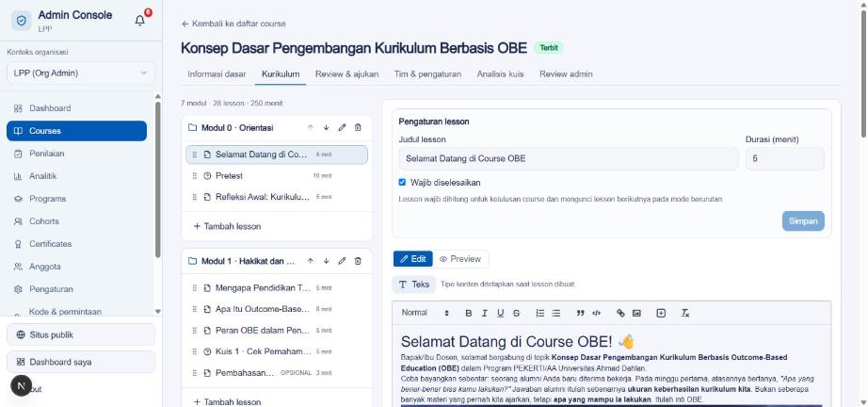Viewport: 868px width, 407px height.
Task: Open Pengaturan in sidebar
Action: (x=76, y=289)
